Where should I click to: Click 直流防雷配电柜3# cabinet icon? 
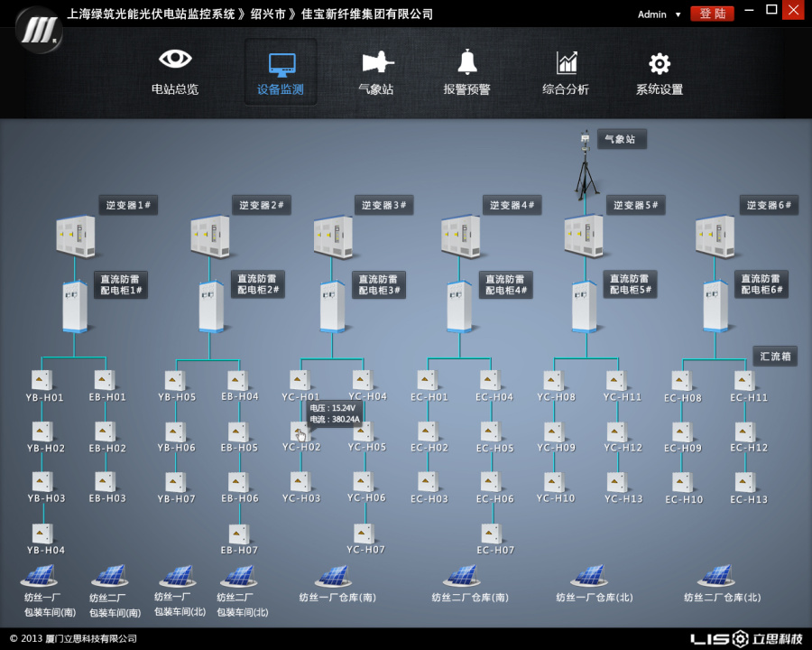click(x=332, y=306)
